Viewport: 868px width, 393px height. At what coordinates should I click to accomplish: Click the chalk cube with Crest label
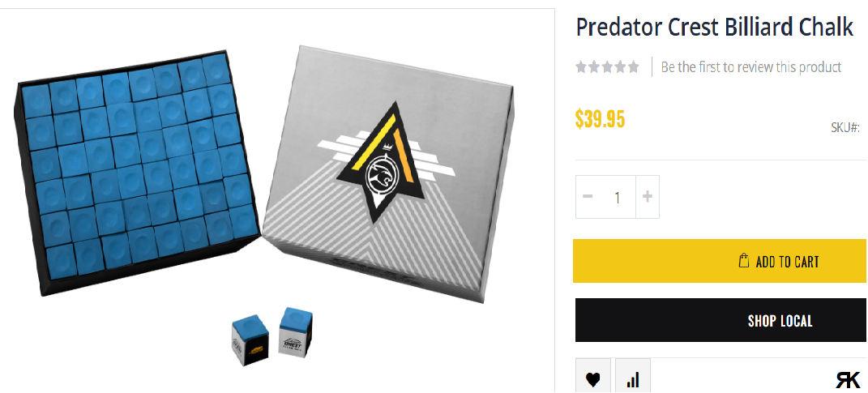pyautogui.click(x=296, y=336)
